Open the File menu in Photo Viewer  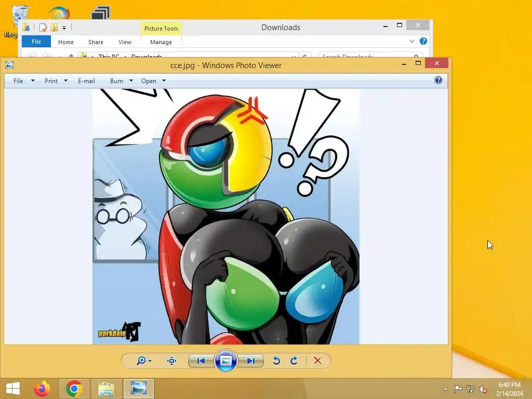tap(18, 81)
